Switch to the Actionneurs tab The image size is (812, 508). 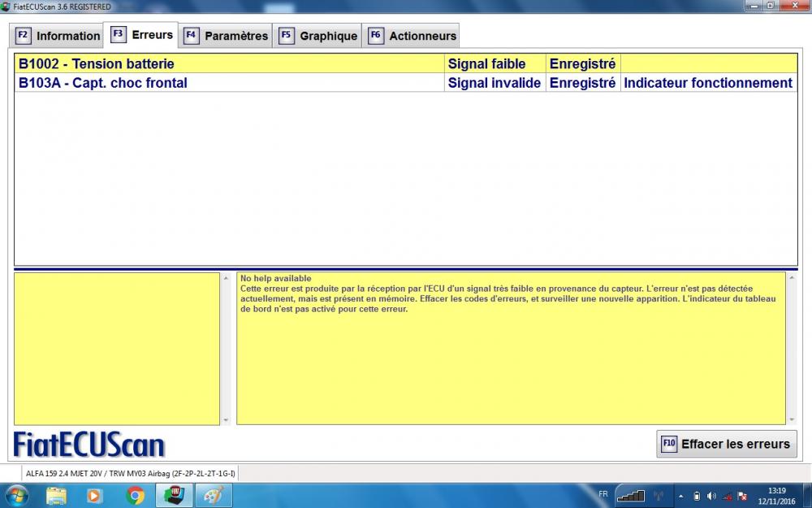[x=410, y=36]
